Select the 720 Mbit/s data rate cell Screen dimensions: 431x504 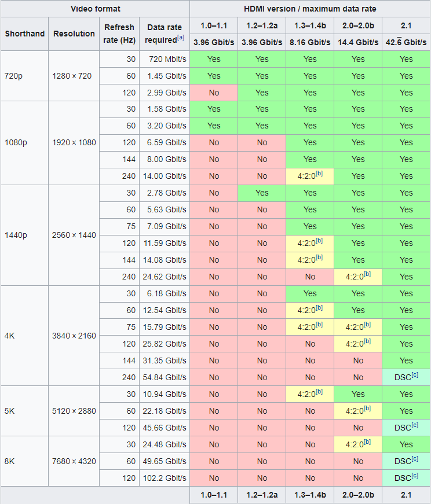pyautogui.click(x=165, y=59)
